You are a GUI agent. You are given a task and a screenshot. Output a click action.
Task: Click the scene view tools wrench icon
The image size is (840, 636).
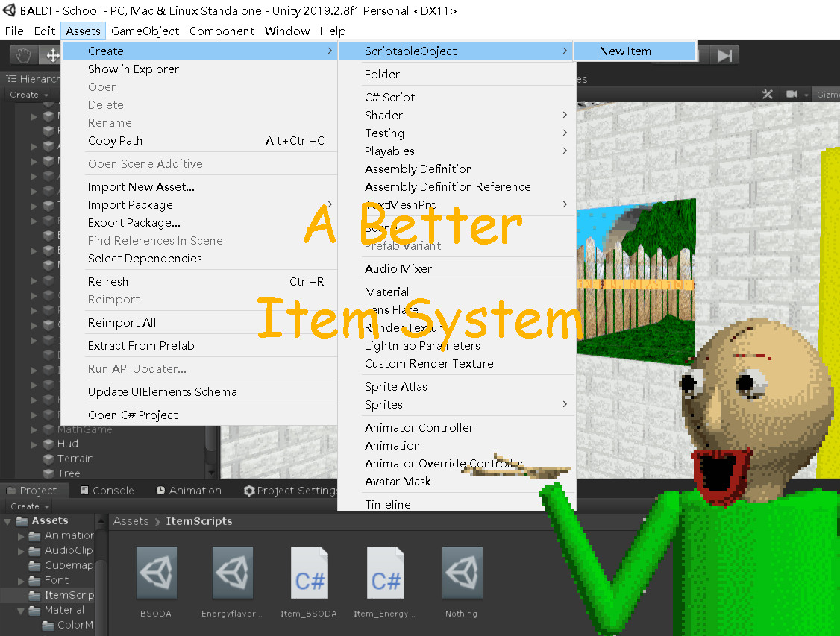[x=768, y=94]
